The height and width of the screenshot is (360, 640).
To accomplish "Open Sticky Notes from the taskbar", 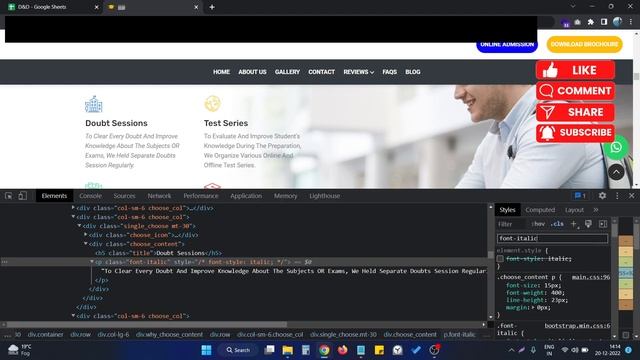I will (x=379, y=350).
